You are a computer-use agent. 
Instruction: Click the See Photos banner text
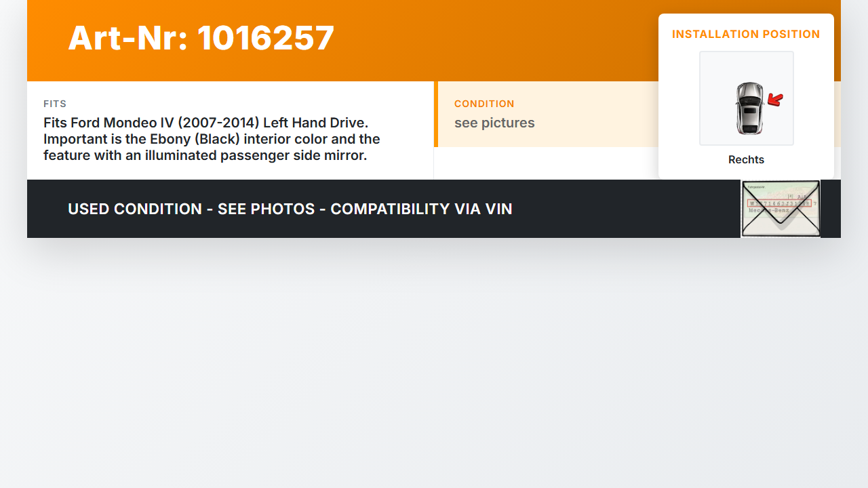266,209
